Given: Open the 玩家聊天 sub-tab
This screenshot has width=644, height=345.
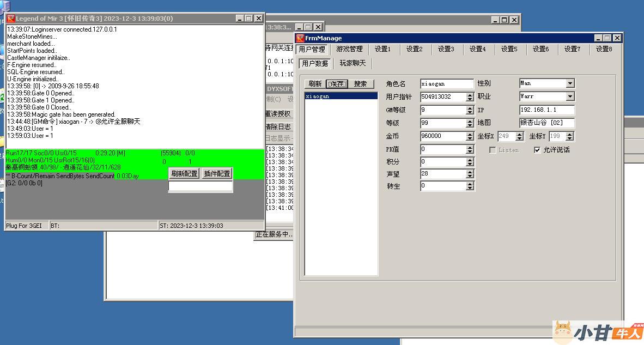Looking at the screenshot, I should click(353, 63).
